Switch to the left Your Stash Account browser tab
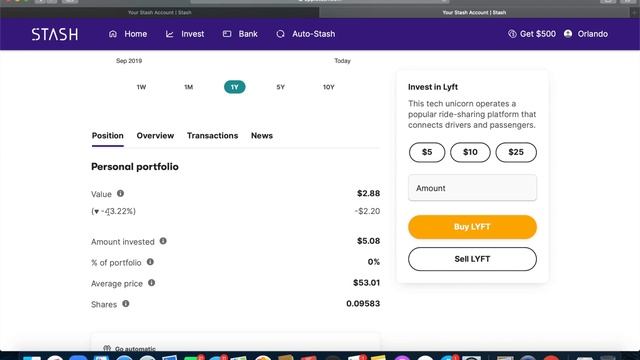The image size is (640, 360). (160, 13)
